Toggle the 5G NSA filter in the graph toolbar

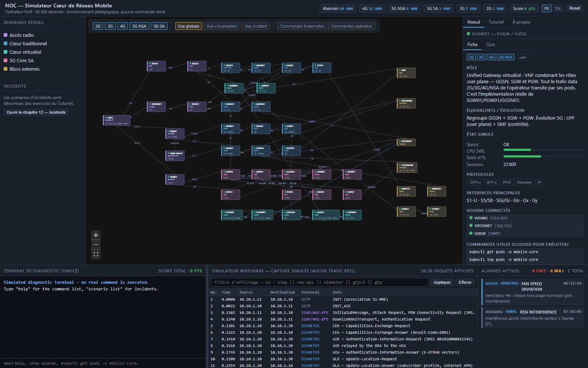(139, 26)
